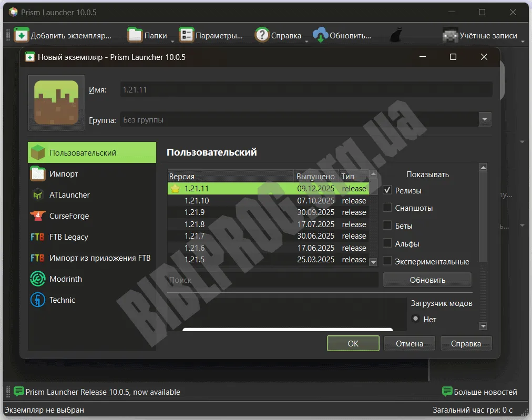Viewport: 532px width, 420px height.
Task: Click the Modrinth green logo icon
Action: 38,279
